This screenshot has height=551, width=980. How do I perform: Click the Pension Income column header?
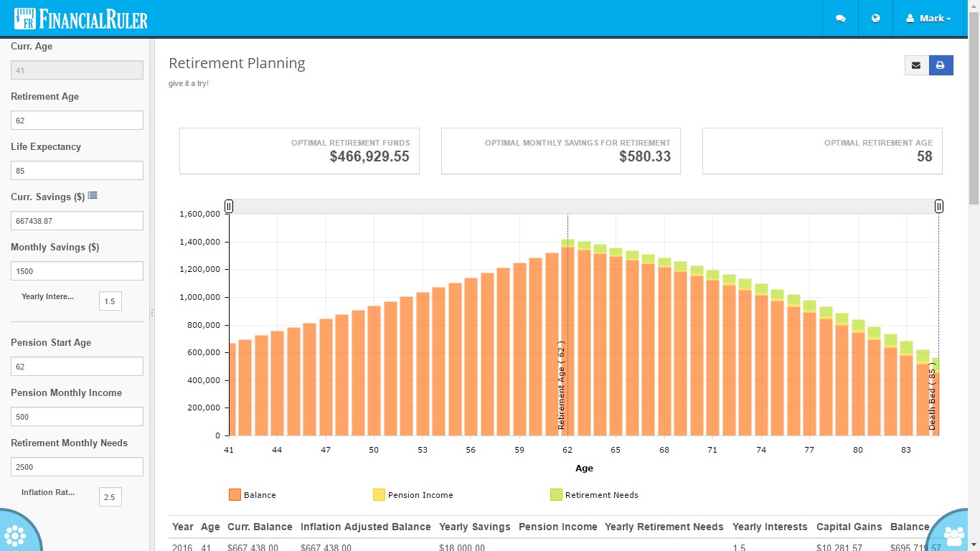coord(558,527)
